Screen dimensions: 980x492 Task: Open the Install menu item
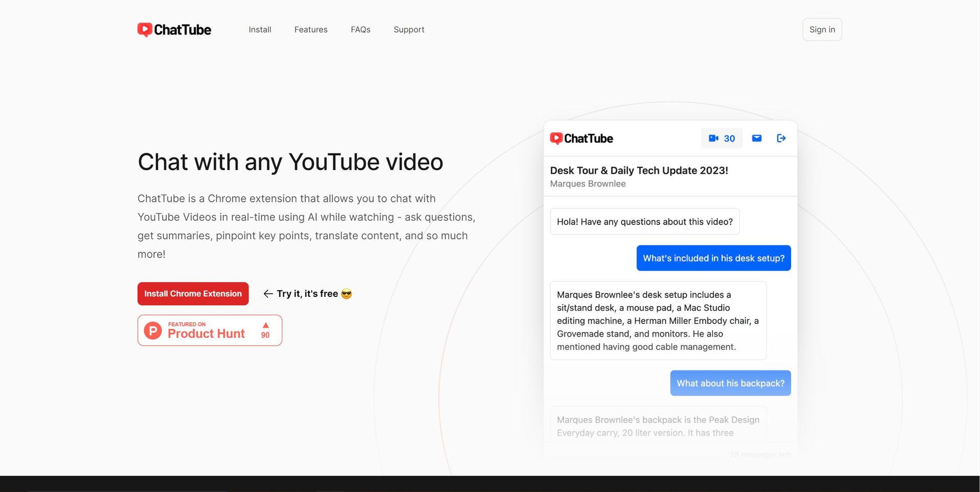260,30
